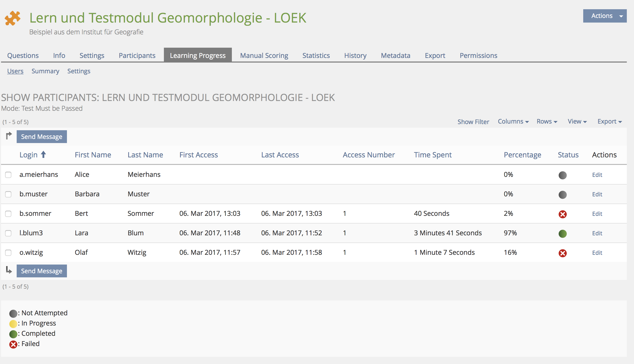
Task: Click the green completed status icon for l.blum3
Action: click(562, 234)
